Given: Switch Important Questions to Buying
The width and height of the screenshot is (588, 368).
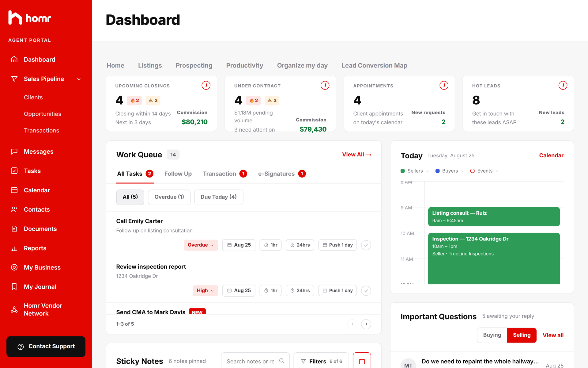Looking at the screenshot, I should pos(492,335).
